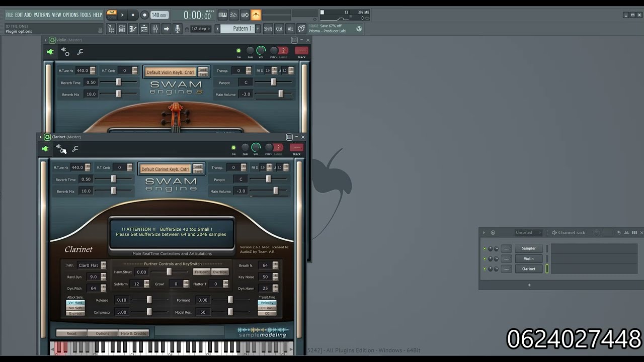This screenshot has height=362, width=644.
Task: Toggle Pattern/Song mode switch
Action: tap(112, 15)
